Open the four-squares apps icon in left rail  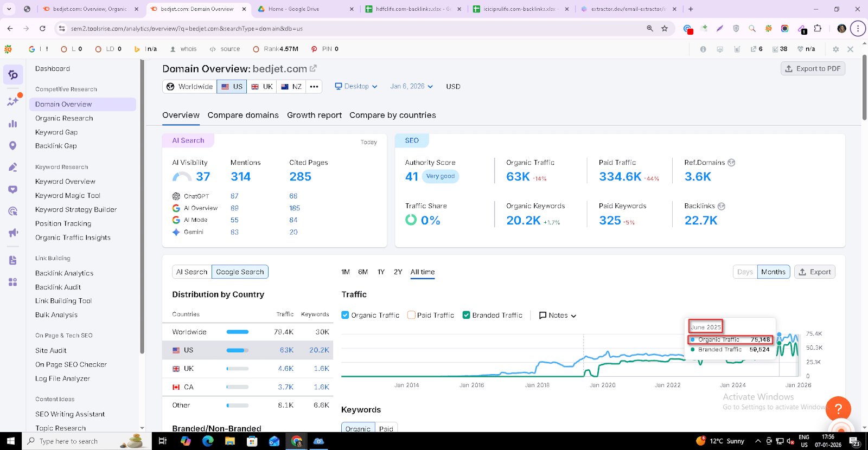pyautogui.click(x=13, y=282)
